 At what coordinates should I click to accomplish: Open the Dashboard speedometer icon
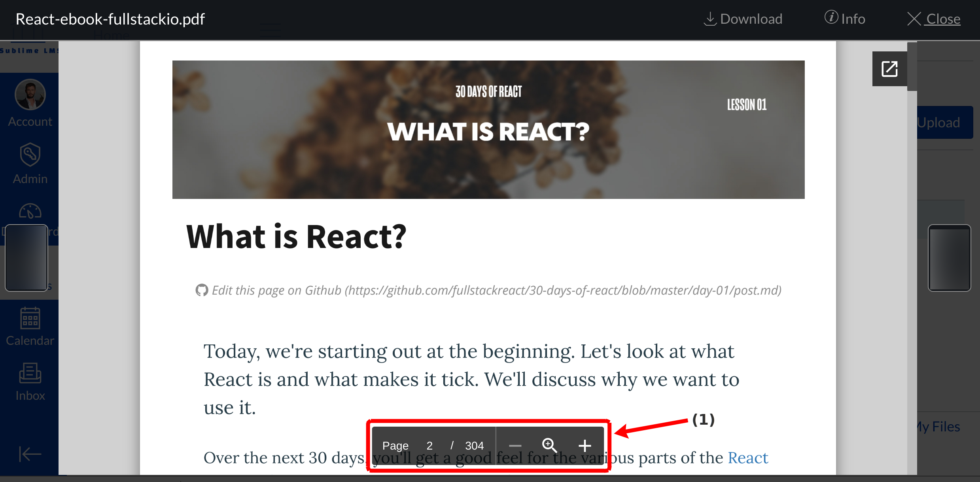[30, 212]
